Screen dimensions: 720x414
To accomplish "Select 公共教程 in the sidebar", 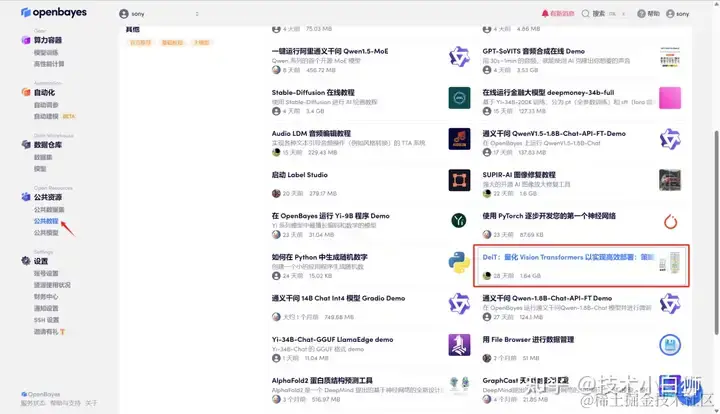I will click(x=46, y=221).
